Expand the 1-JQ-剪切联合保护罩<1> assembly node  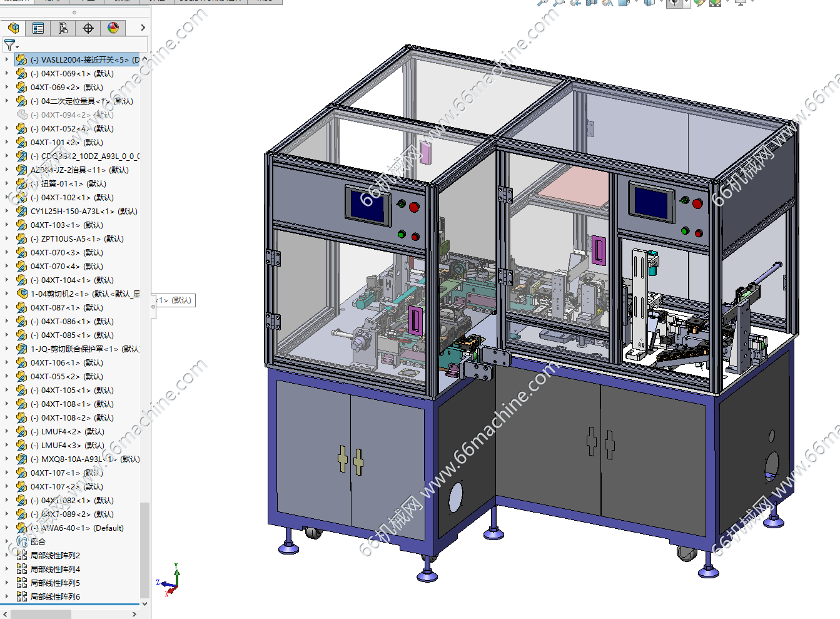(7, 349)
